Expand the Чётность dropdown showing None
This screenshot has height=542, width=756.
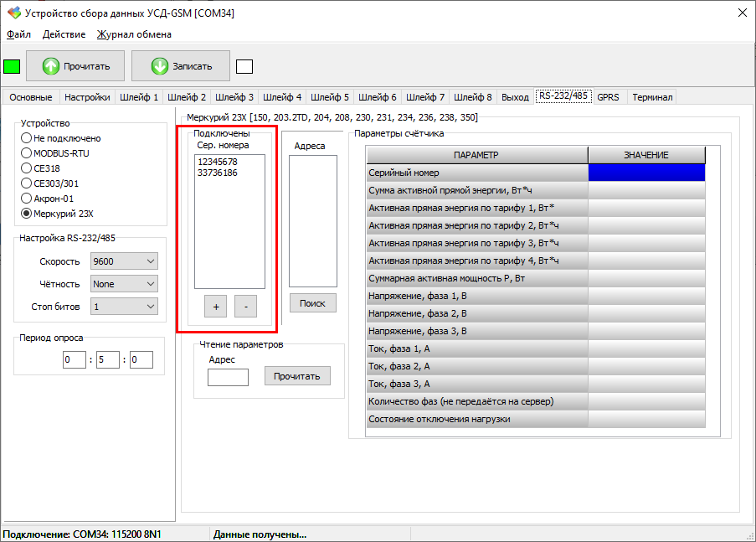(x=125, y=284)
